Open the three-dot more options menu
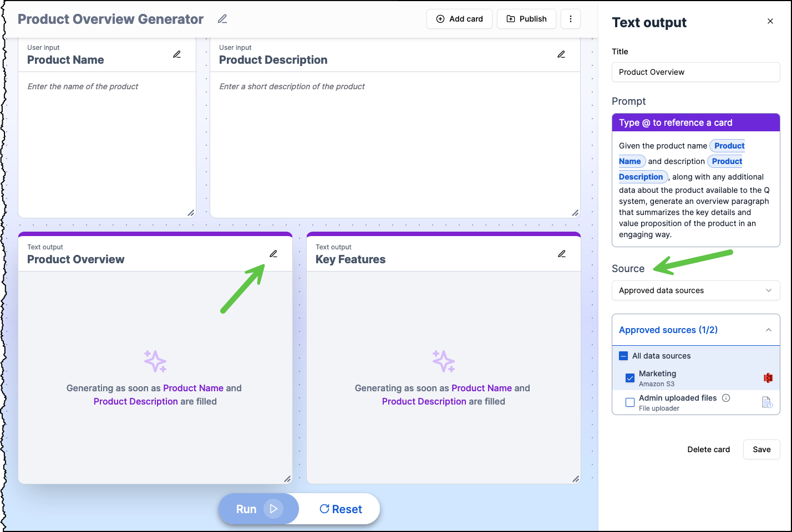 pyautogui.click(x=571, y=19)
